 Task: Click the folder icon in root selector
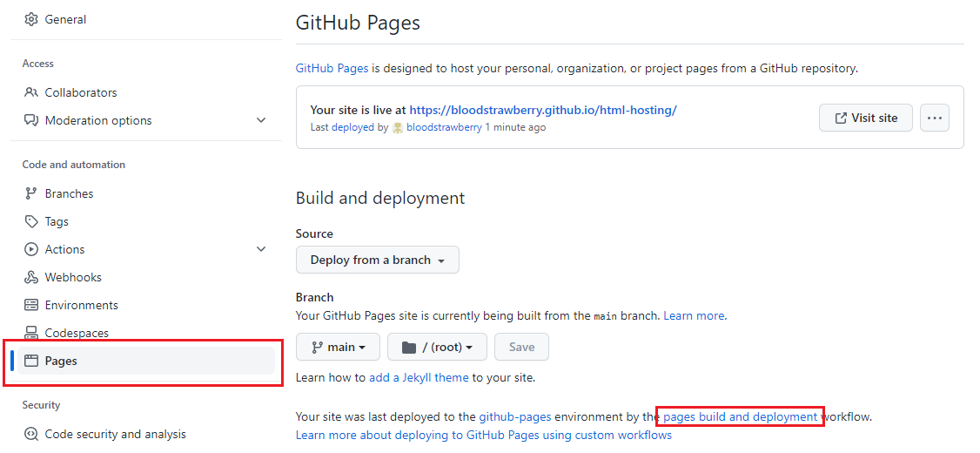click(x=409, y=348)
